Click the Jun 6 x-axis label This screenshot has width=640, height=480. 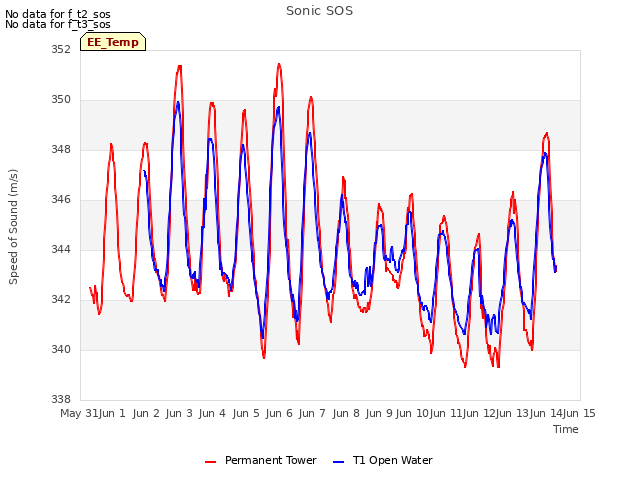click(279, 413)
